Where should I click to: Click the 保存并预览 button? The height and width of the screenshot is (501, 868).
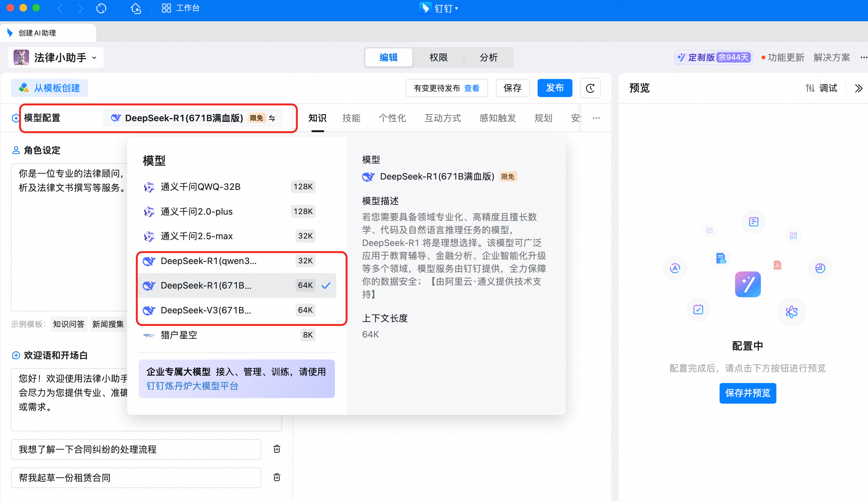[x=748, y=393]
